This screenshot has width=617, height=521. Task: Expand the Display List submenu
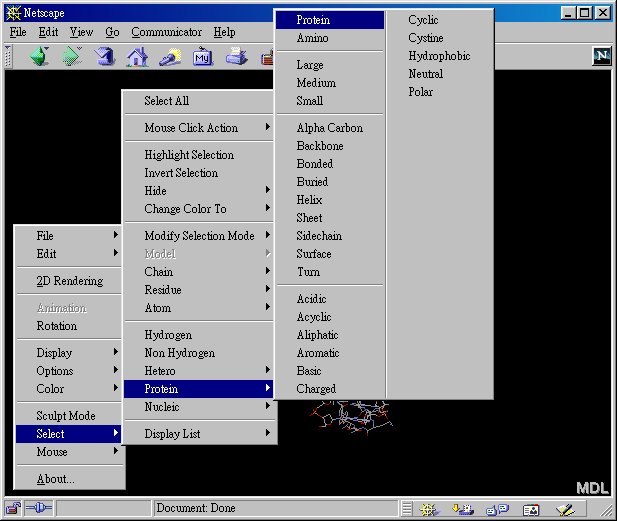[199, 434]
